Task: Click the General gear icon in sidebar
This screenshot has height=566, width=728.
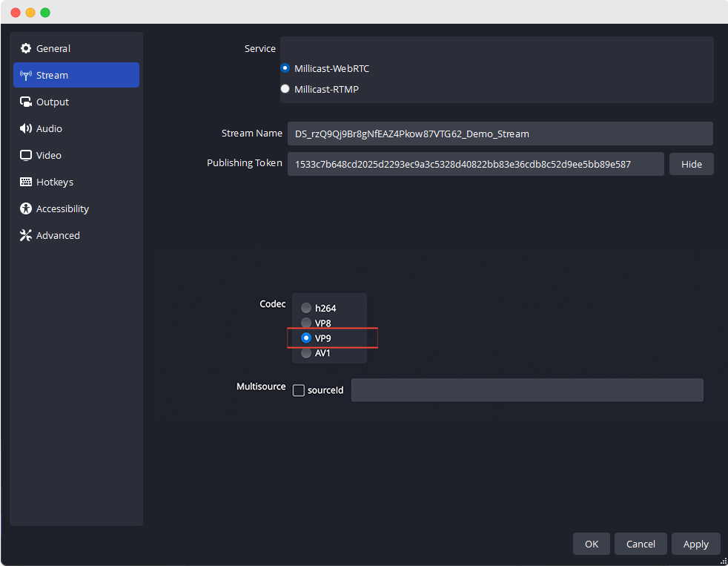Action: point(26,48)
